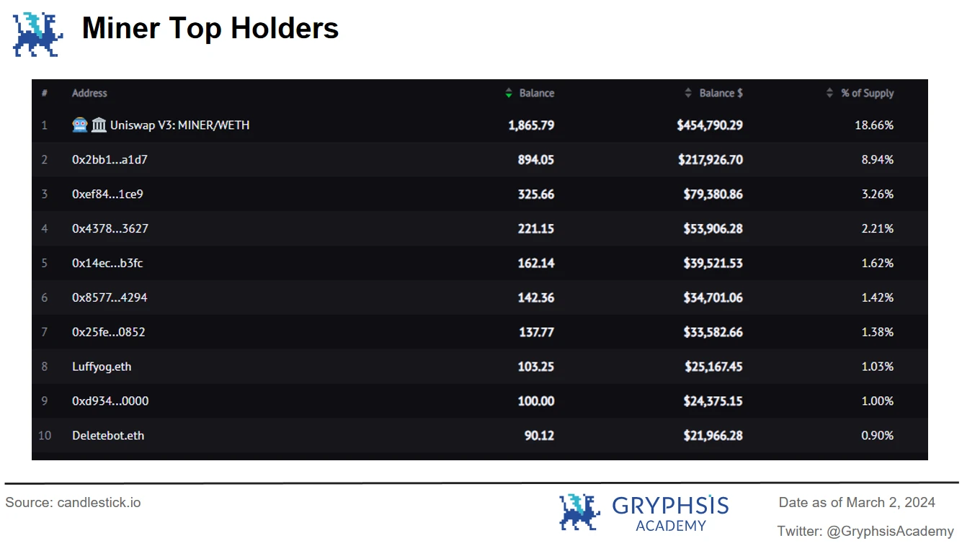Click the bank building icon in row 1
The height and width of the screenshot is (546, 980).
pos(99,125)
